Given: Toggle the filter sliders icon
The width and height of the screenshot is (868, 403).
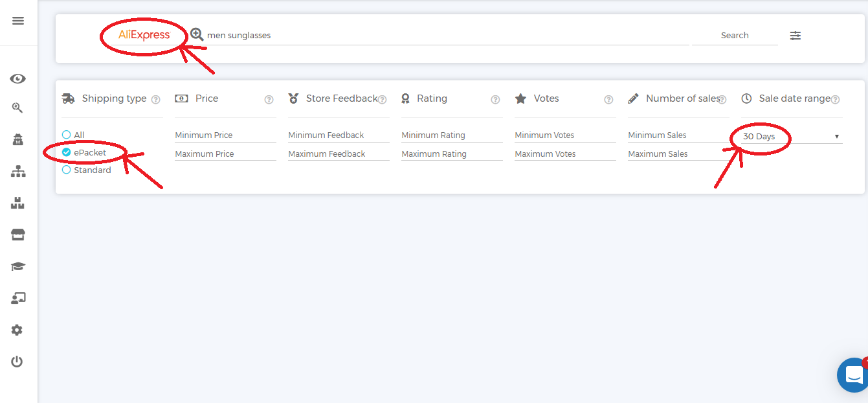Looking at the screenshot, I should pos(796,36).
